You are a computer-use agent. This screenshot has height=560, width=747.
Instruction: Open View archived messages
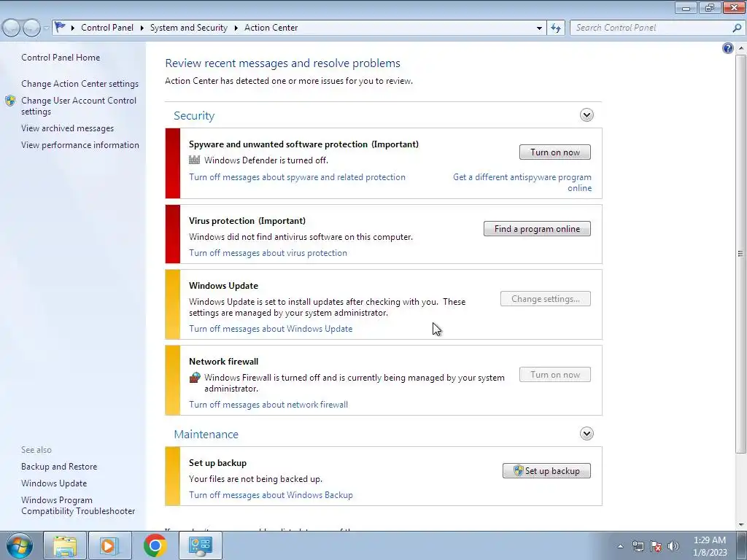coord(68,128)
